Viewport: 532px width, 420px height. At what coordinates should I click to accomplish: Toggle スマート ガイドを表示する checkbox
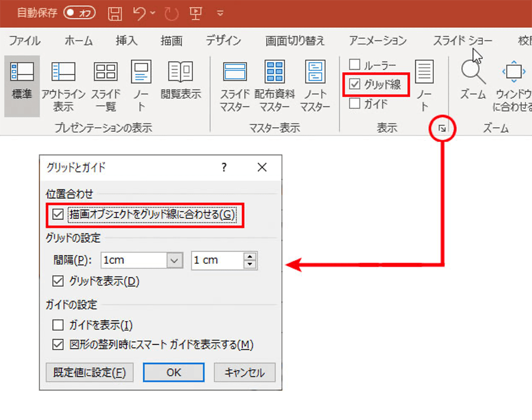point(58,344)
